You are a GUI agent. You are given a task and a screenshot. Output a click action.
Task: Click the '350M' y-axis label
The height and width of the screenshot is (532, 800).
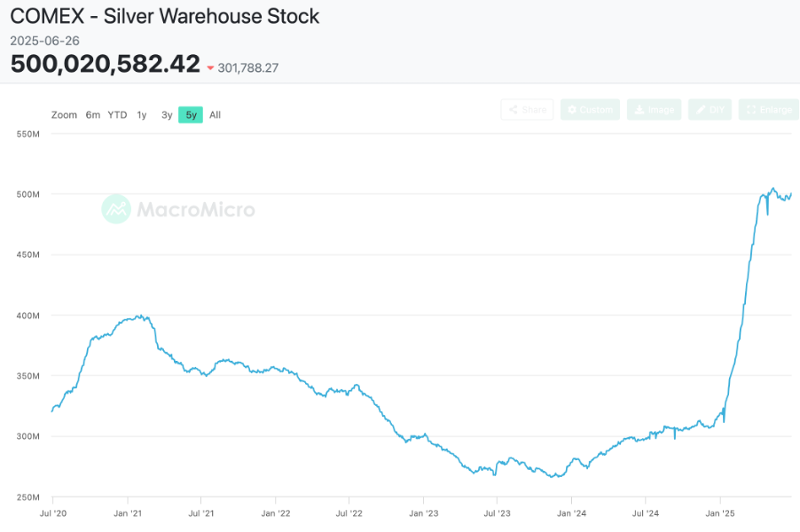[x=28, y=376]
